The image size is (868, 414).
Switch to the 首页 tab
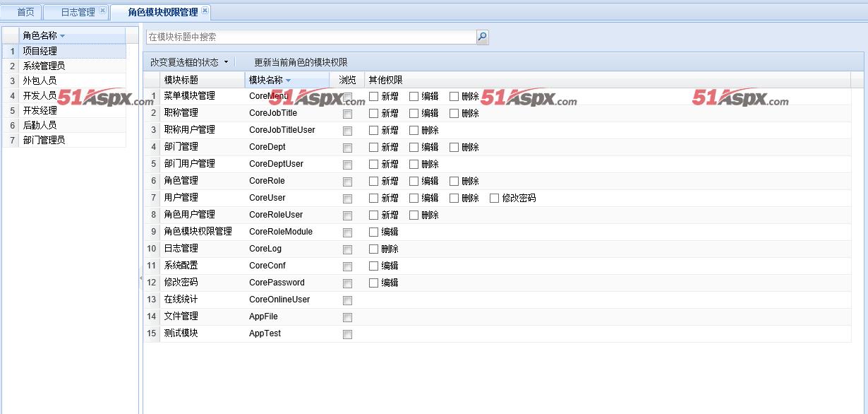pyautogui.click(x=25, y=12)
